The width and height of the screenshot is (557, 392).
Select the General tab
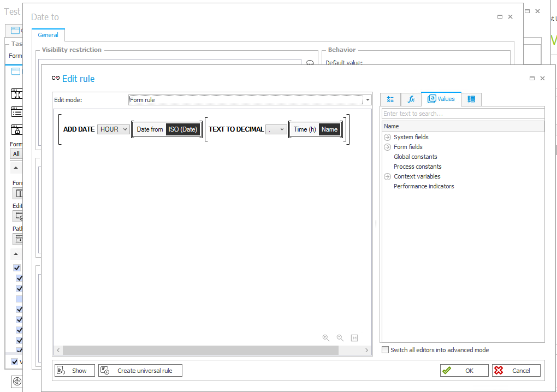point(48,35)
